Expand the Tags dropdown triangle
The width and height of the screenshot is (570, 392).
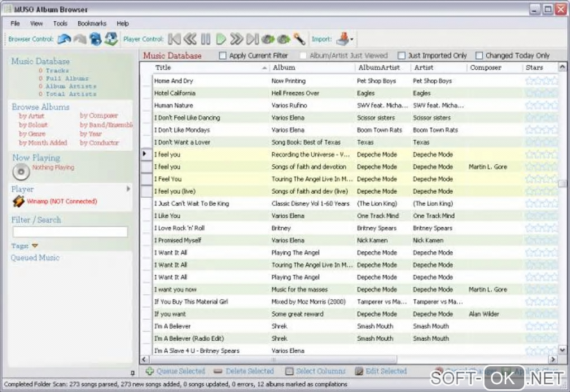point(35,246)
